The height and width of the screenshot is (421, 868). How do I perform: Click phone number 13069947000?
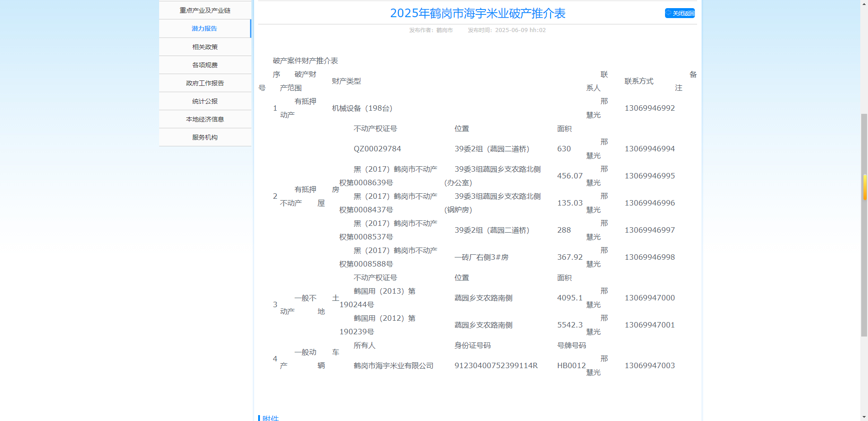(x=650, y=298)
